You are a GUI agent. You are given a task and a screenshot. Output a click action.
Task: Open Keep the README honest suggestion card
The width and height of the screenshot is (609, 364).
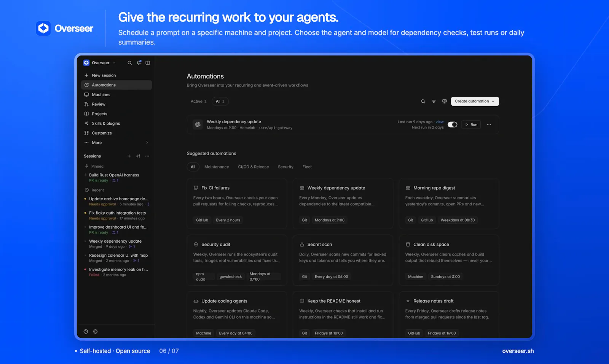click(343, 315)
